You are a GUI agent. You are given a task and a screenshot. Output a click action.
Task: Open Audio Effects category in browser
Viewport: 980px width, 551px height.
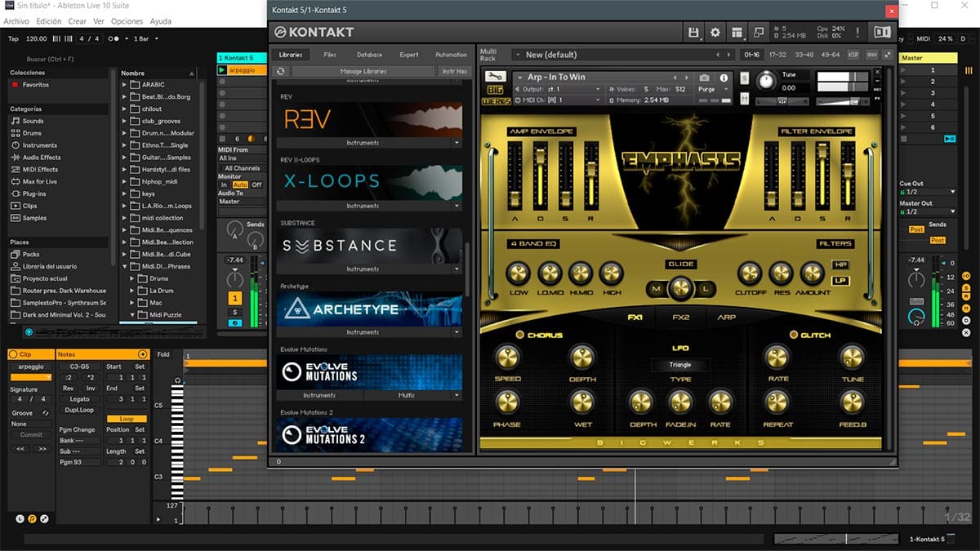pos(35,158)
